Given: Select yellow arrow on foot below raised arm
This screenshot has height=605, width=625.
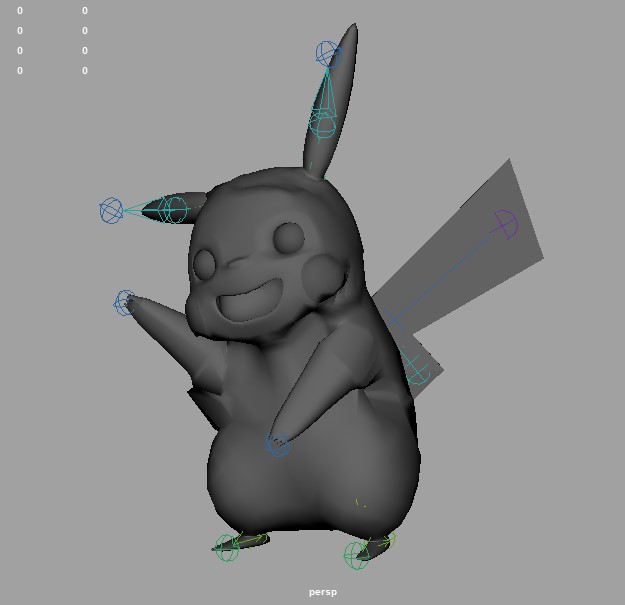Looking at the screenshot, I should click(250, 540).
